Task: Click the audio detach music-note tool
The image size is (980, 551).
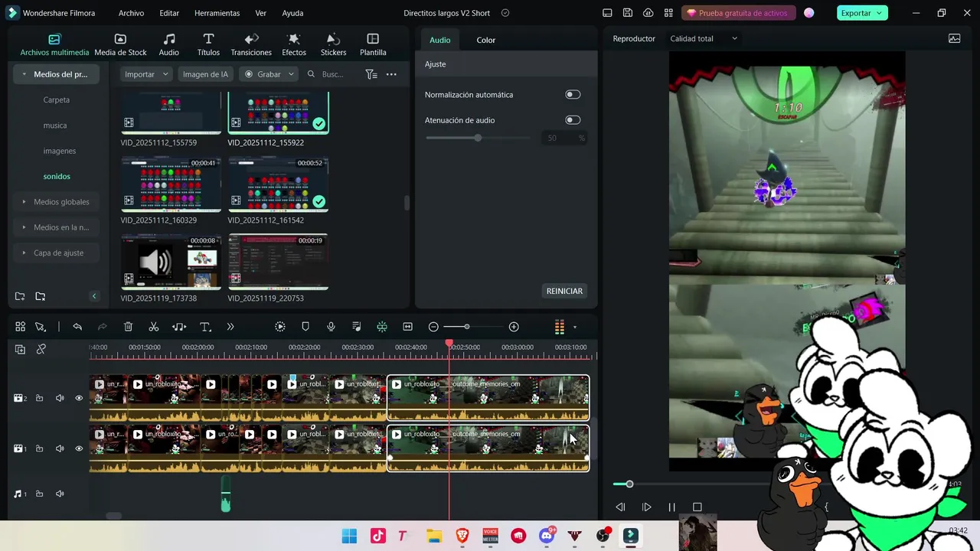Action: [x=179, y=327]
